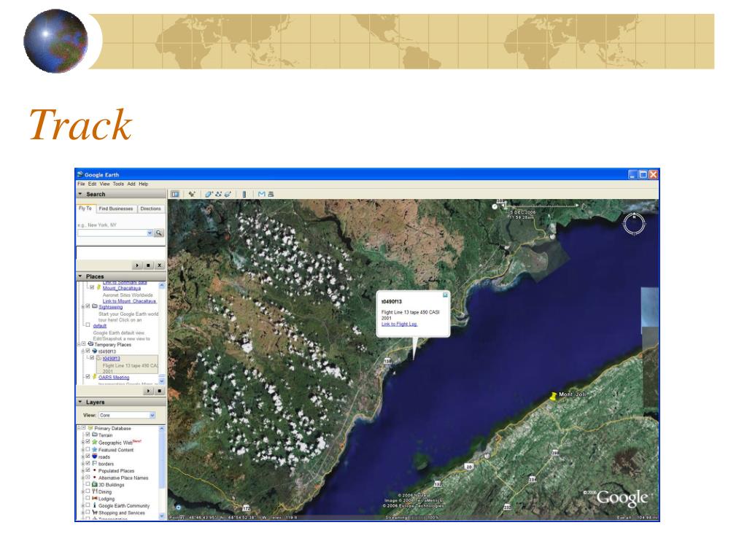The height and width of the screenshot is (560, 747).
Task: Open the Edit menu
Action: coord(92,184)
